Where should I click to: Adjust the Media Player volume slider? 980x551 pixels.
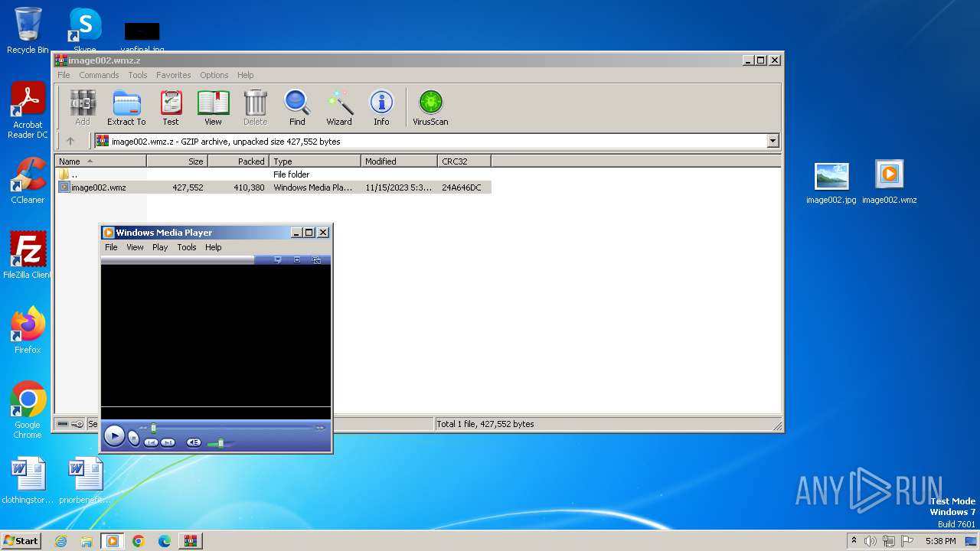(x=220, y=442)
